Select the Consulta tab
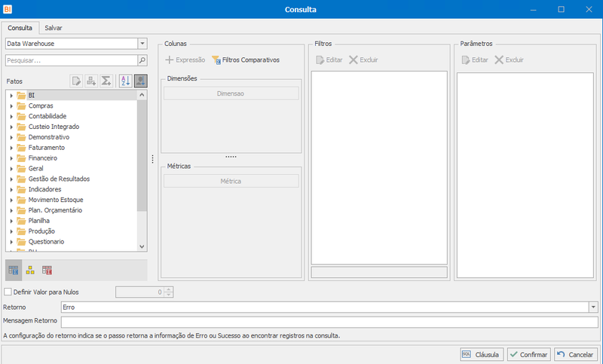The width and height of the screenshot is (603, 364). click(x=20, y=28)
